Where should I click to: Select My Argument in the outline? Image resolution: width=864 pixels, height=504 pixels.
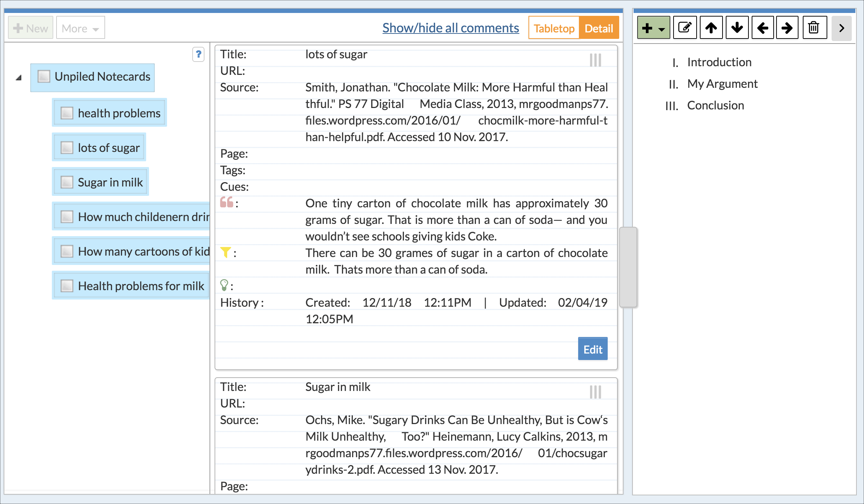pyautogui.click(x=722, y=84)
